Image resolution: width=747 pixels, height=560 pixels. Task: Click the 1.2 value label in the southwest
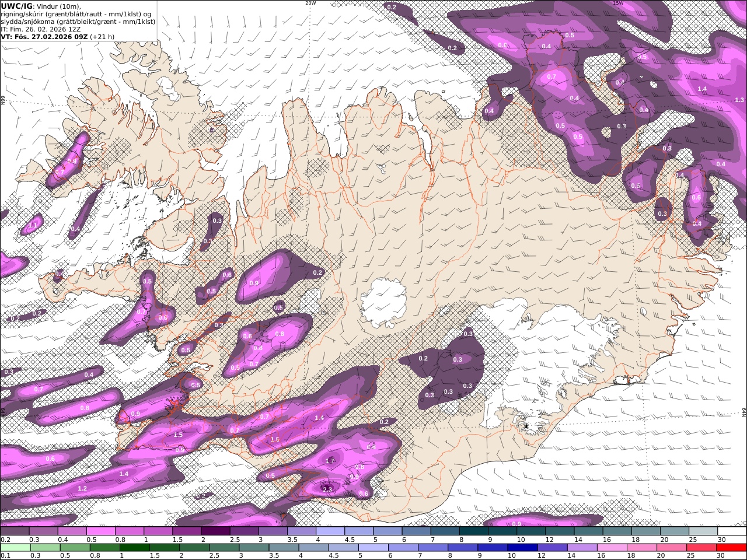click(82, 488)
